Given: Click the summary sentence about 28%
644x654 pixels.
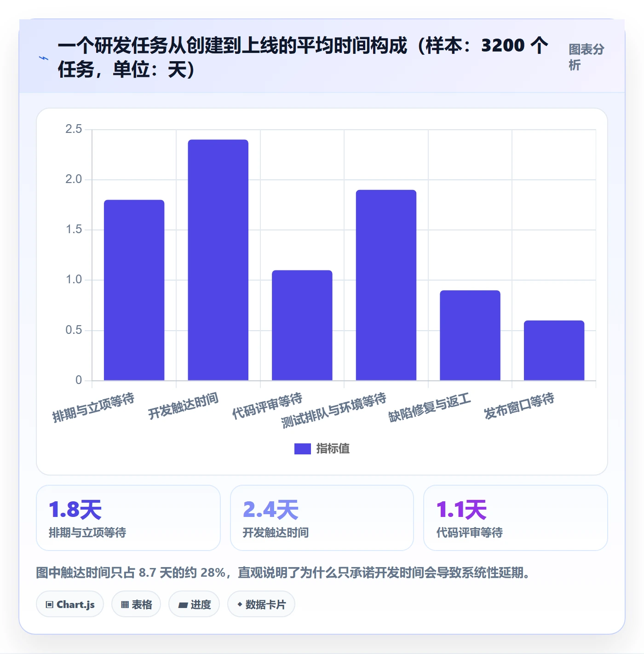Looking at the screenshot, I should 285,573.
